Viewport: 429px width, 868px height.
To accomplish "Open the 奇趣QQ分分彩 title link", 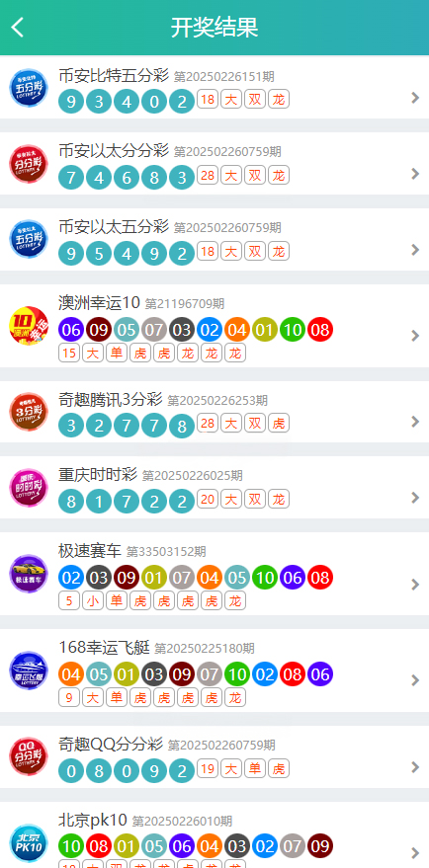I will [111, 744].
